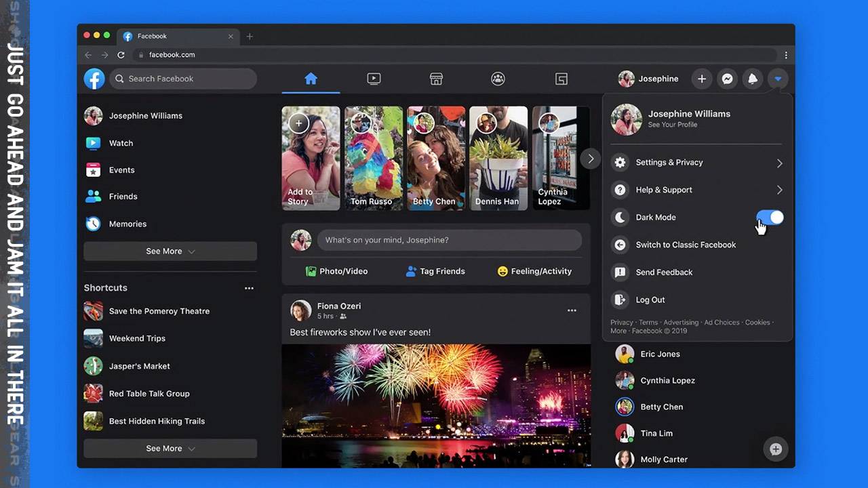This screenshot has height=488, width=868.
Task: Click the Privacy link in the menu footer
Action: (x=621, y=323)
